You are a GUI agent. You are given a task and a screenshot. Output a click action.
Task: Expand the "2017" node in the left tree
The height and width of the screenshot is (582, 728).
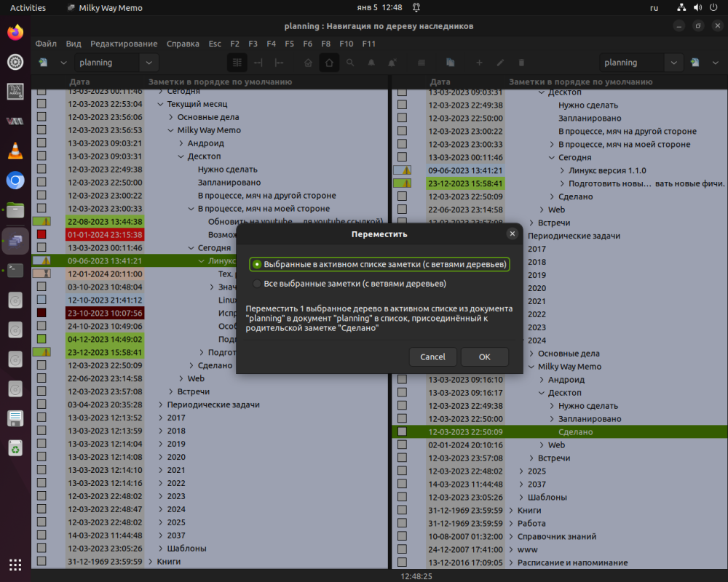[161, 418]
